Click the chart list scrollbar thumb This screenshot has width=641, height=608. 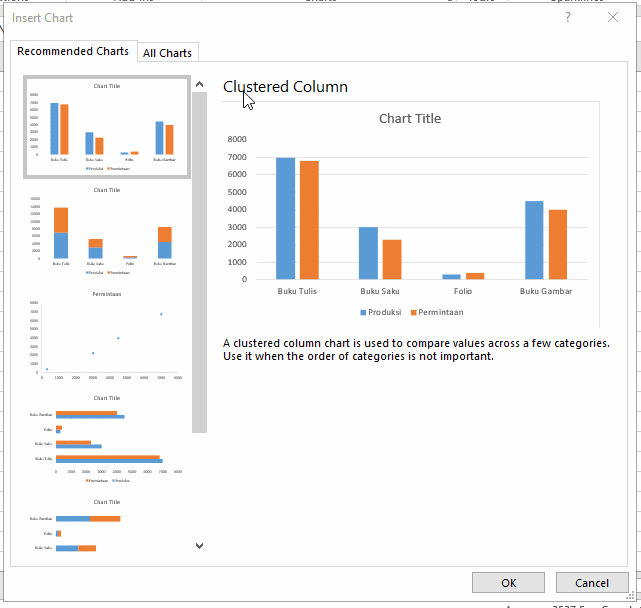point(199,260)
